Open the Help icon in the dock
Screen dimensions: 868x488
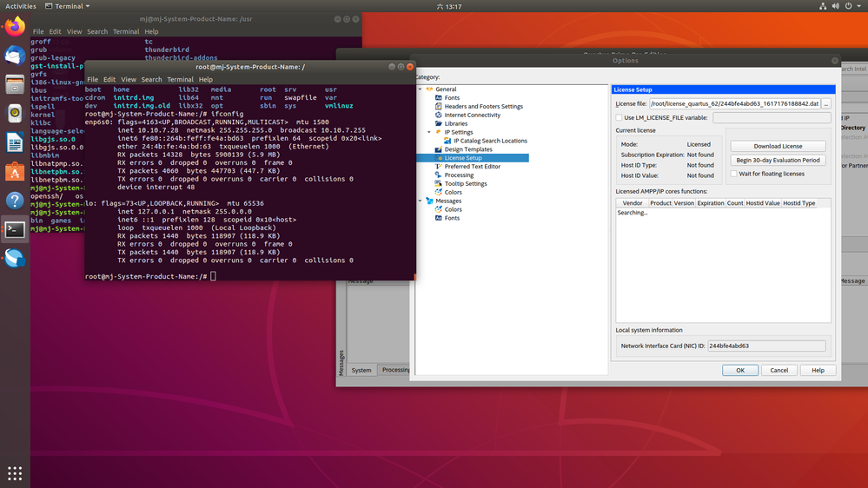tap(15, 201)
